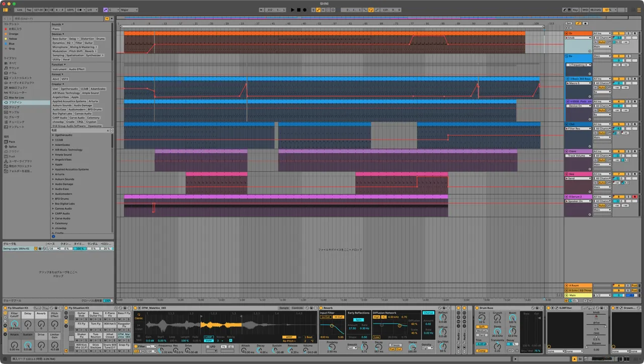Viewport: 644px width, 364px height.
Task: Expand the Arturia plugin folder
Action: pyautogui.click(x=53, y=174)
